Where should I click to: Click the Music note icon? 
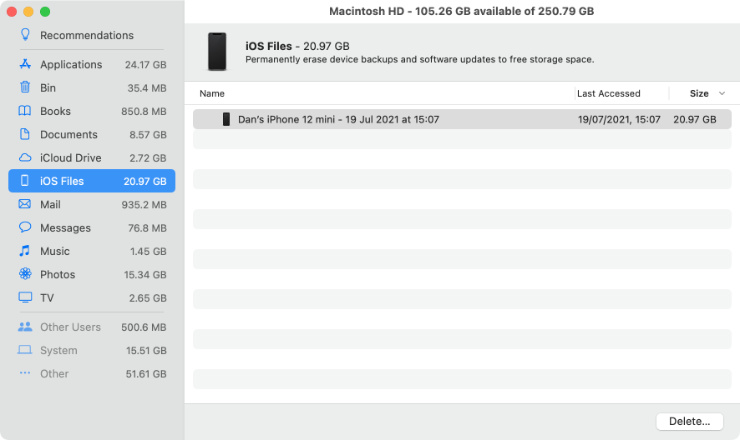click(25, 251)
